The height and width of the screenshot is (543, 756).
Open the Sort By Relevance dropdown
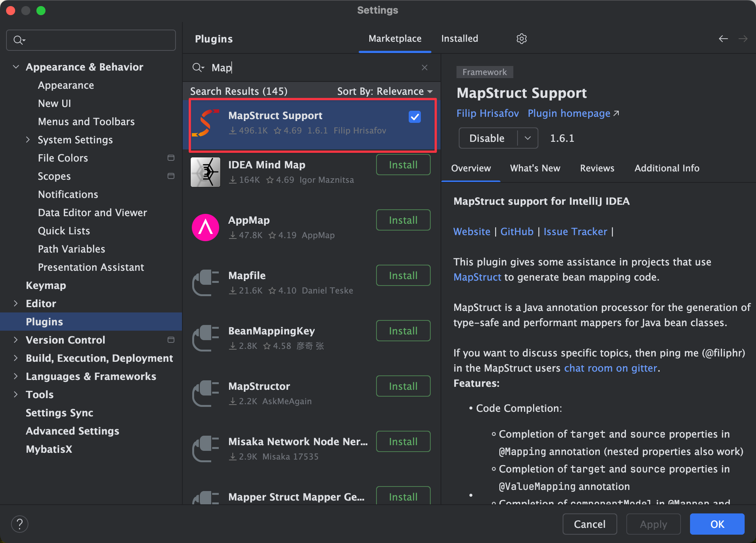384,91
